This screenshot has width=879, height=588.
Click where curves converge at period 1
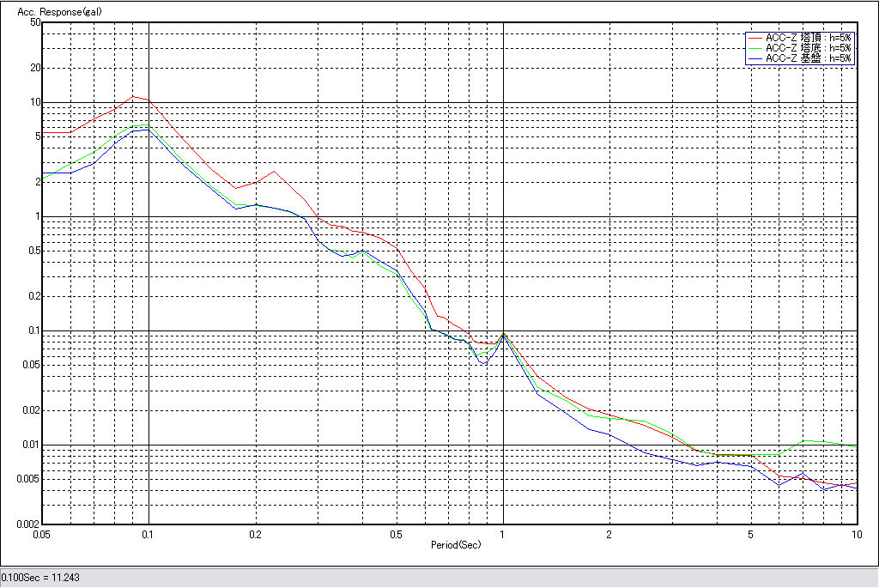(x=503, y=334)
